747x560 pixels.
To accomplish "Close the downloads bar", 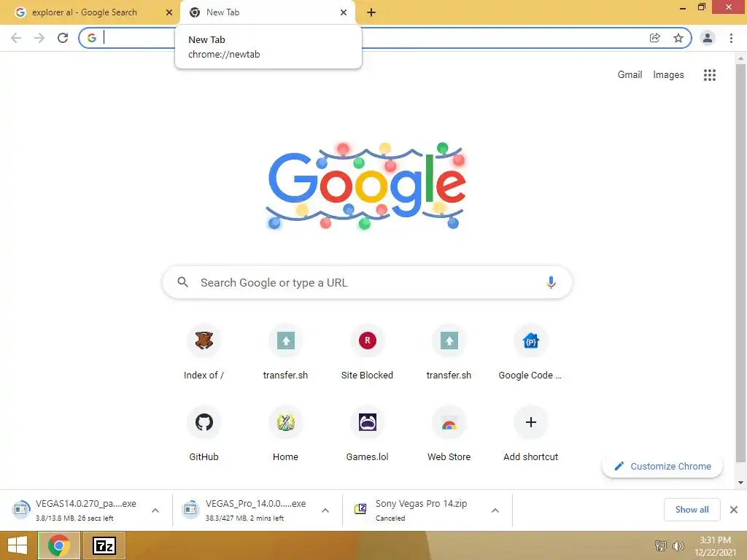I will pos(734,510).
